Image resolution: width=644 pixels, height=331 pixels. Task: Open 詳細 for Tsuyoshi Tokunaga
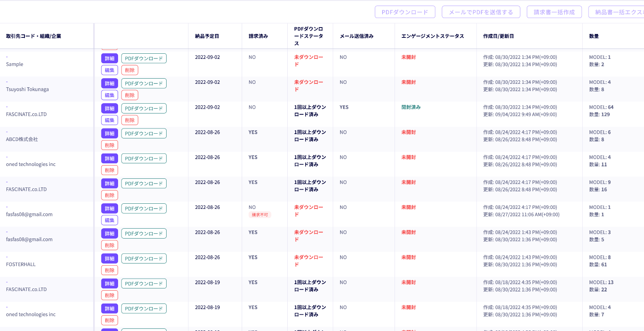tap(109, 83)
